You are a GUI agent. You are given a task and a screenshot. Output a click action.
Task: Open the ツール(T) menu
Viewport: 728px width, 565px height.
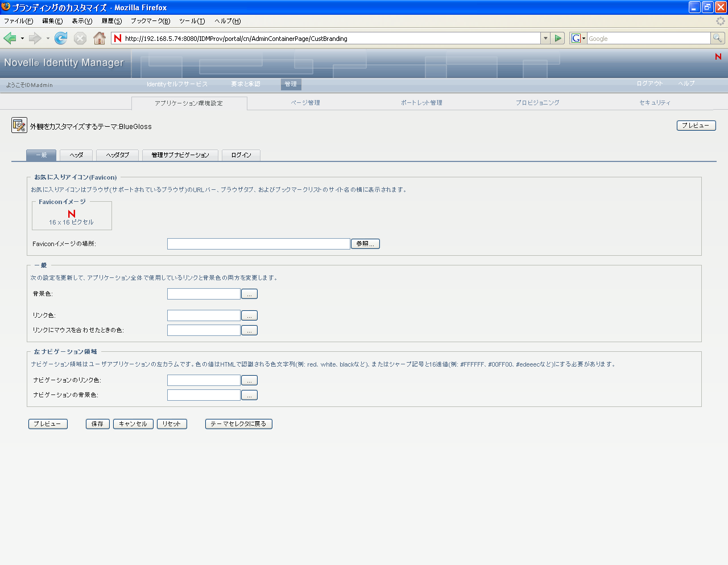click(192, 21)
